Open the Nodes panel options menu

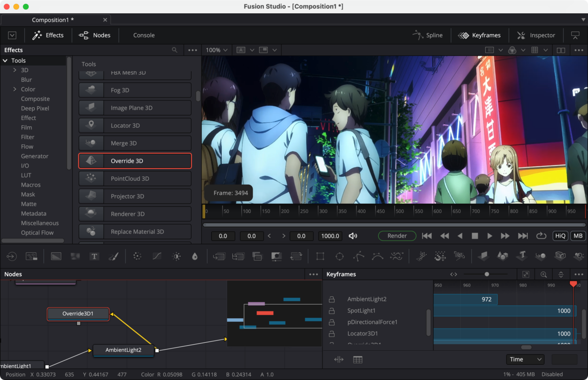[x=314, y=274]
